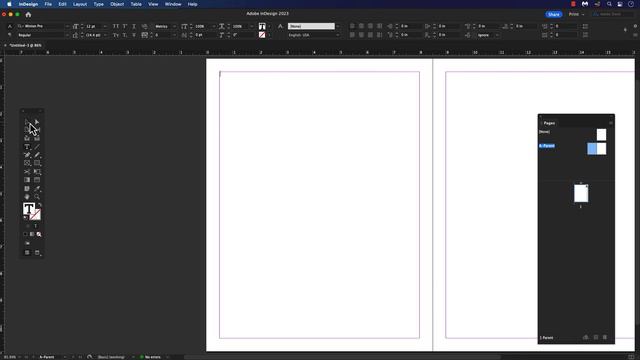The width and height of the screenshot is (640, 360).
Task: Select the Hand tool
Action: (x=27, y=197)
